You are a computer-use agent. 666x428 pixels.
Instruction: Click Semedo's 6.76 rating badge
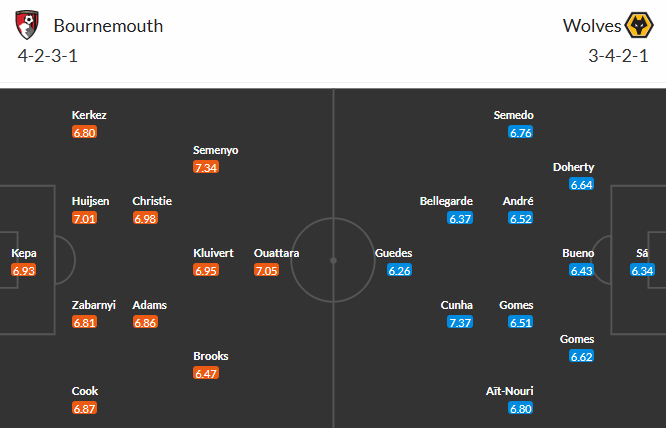pyautogui.click(x=521, y=132)
